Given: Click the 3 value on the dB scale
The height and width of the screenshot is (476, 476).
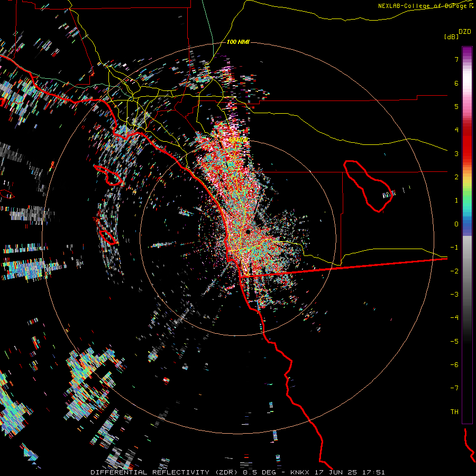Looking at the screenshot, I should click(x=456, y=153).
